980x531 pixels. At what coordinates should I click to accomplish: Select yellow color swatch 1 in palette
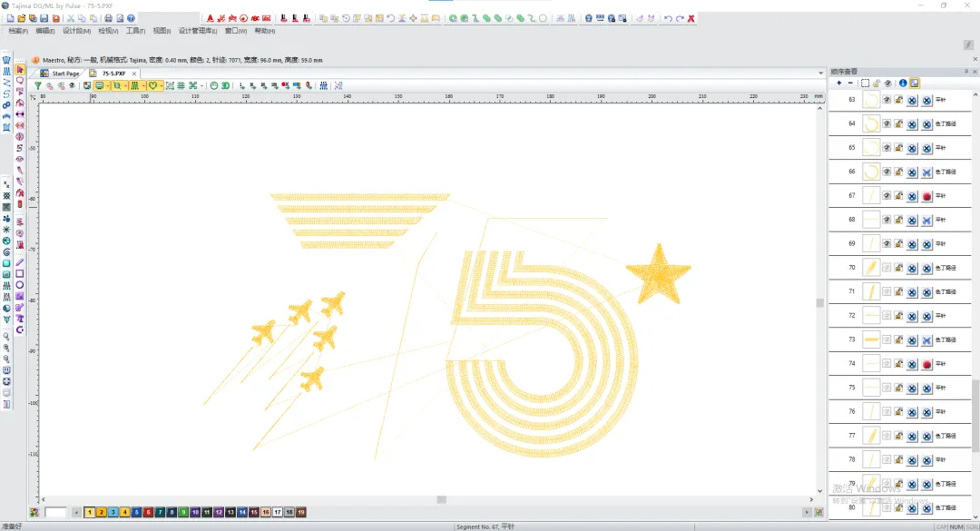(x=89, y=512)
